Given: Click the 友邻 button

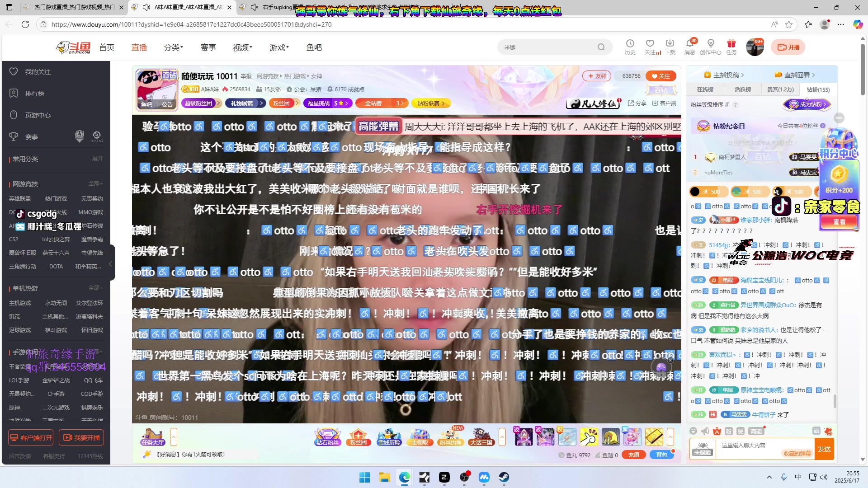Looking at the screenshot, I should (597, 76).
